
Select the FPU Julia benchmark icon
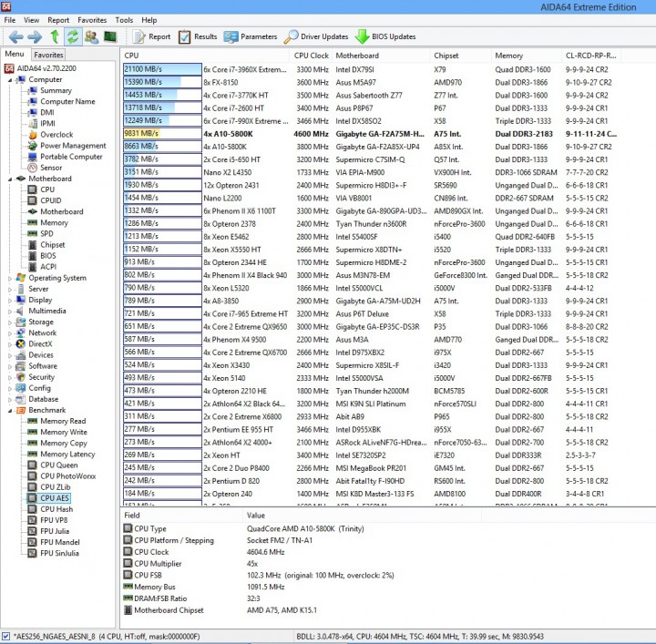[x=33, y=532]
